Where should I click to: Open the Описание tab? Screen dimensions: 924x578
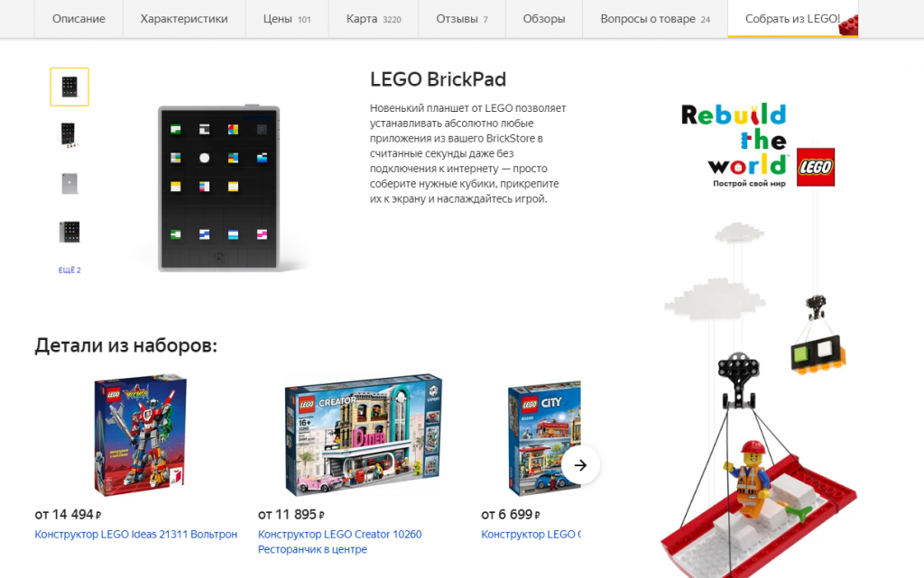[x=79, y=19]
